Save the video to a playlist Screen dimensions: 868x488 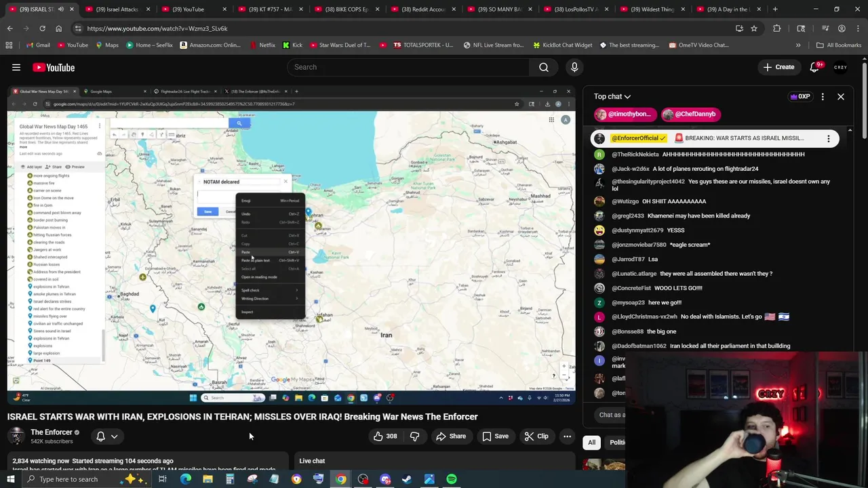pos(495,436)
